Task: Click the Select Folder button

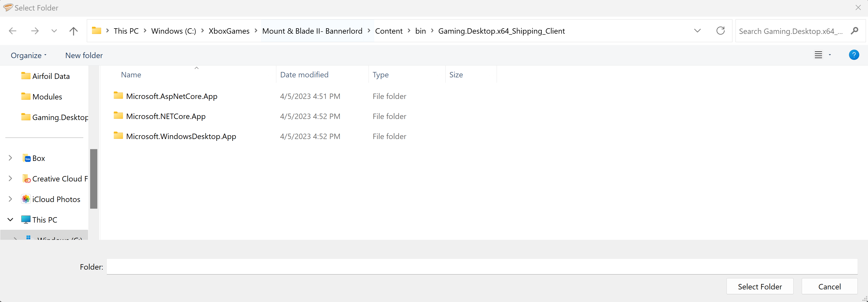Action: click(x=760, y=286)
